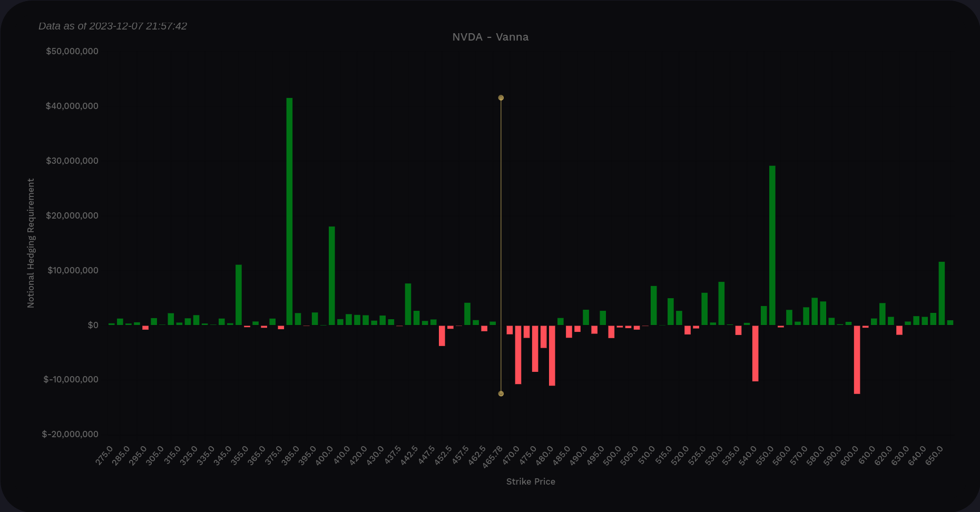The height and width of the screenshot is (512, 980).
Task: Click the green bar at strike 515
Action: [x=670, y=312]
